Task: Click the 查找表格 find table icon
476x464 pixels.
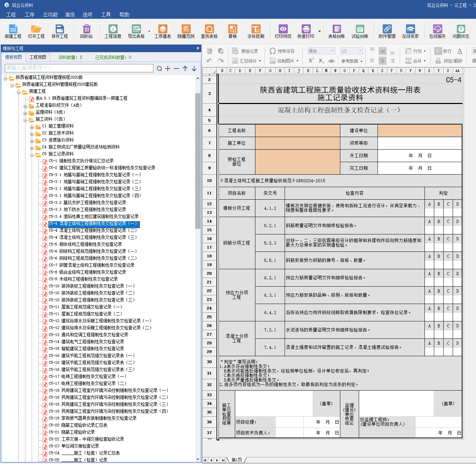Action: pyautogui.click(x=209, y=31)
